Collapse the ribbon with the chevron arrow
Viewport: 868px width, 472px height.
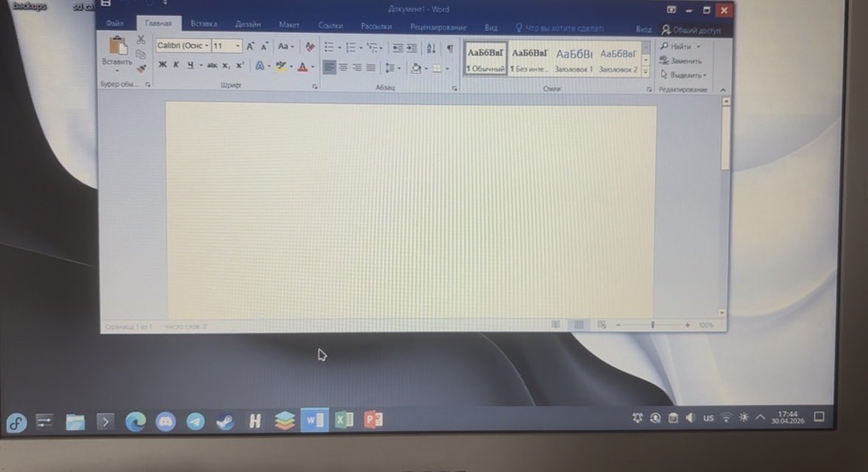tap(722, 90)
